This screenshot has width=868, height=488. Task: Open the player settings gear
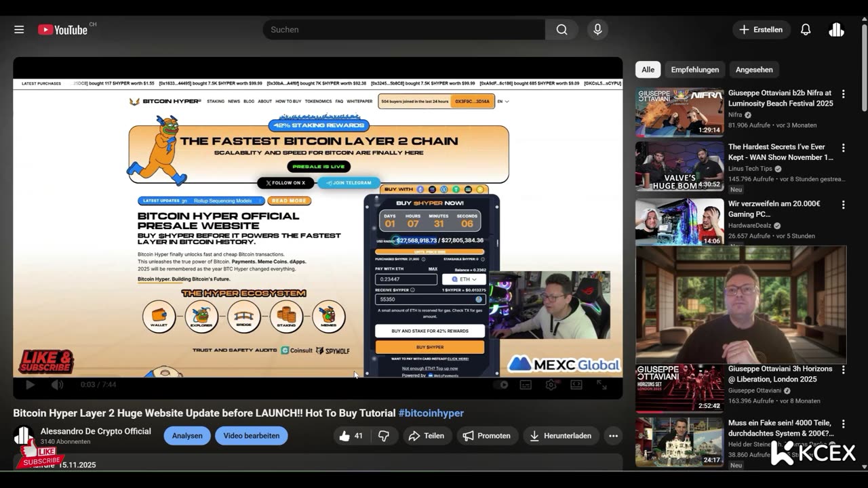[551, 384]
